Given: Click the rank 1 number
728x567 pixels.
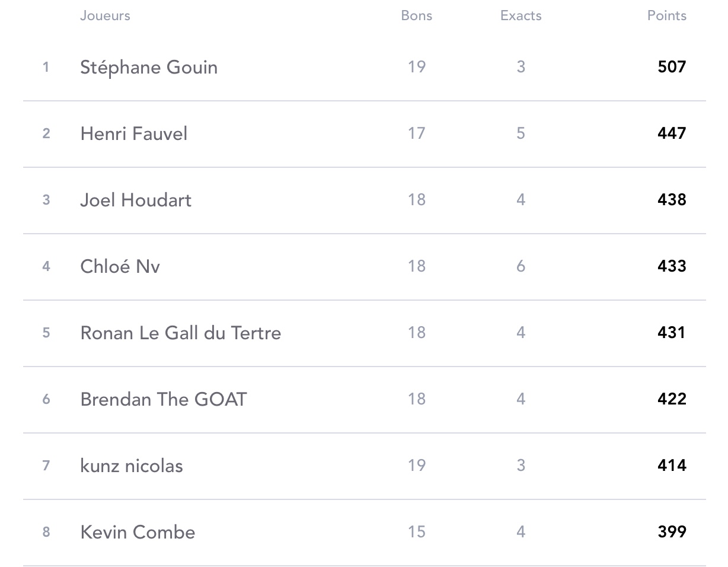Looking at the screenshot, I should (46, 67).
